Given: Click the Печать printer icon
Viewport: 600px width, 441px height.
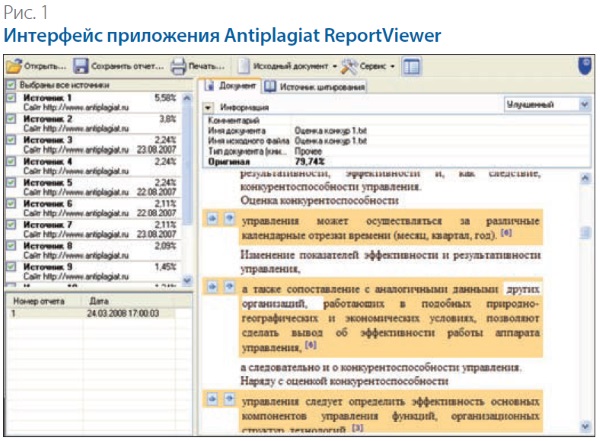Looking at the screenshot, I should [x=178, y=66].
